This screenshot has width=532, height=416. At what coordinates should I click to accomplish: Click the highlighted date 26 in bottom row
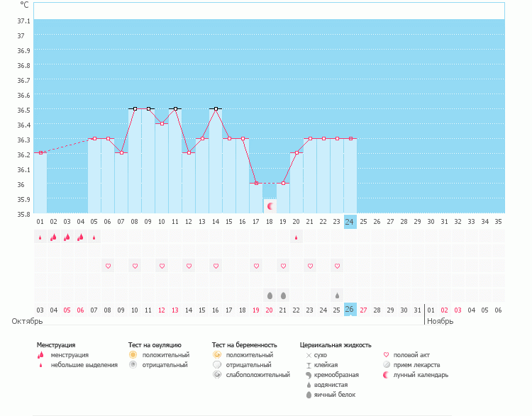350,310
